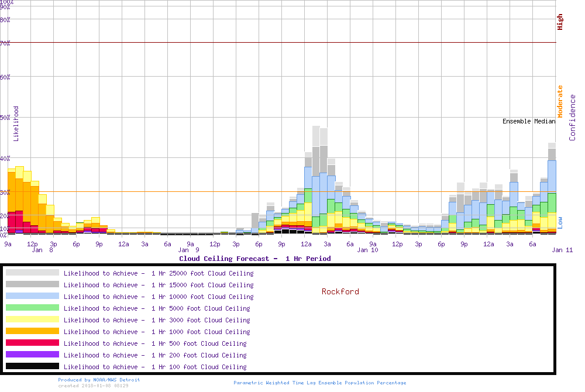Click the Moderate confidence label
The image size is (585, 392).
click(560, 102)
